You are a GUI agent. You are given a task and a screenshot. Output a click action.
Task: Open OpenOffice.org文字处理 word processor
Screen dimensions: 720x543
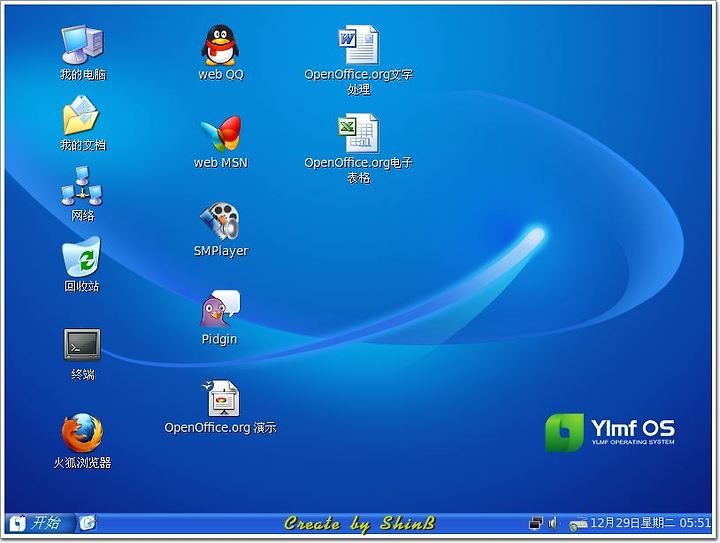click(x=359, y=45)
